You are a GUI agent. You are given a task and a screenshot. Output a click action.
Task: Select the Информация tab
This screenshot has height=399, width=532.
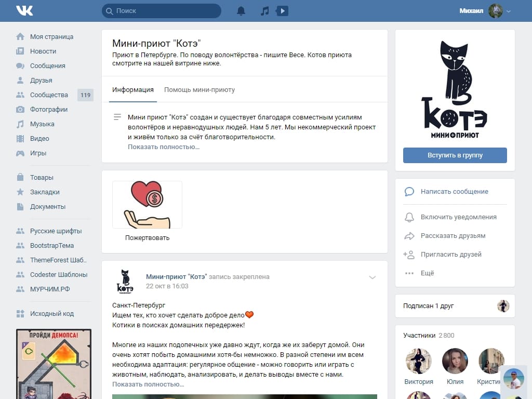133,90
